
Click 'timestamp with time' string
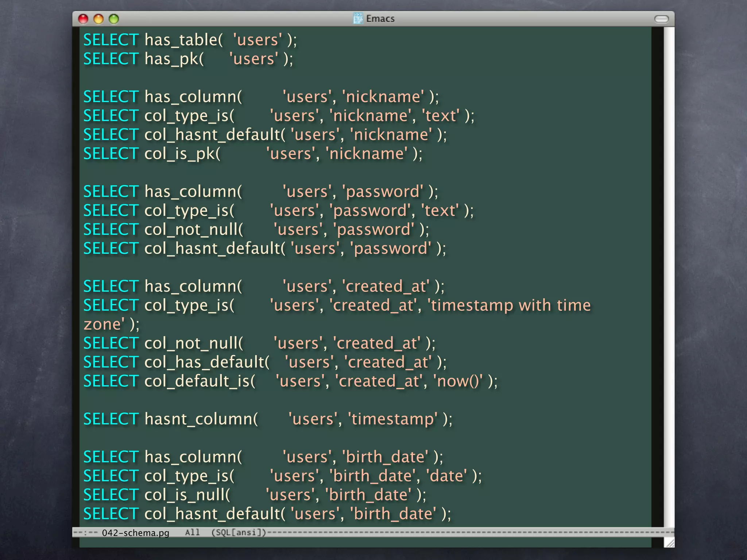tap(509, 305)
